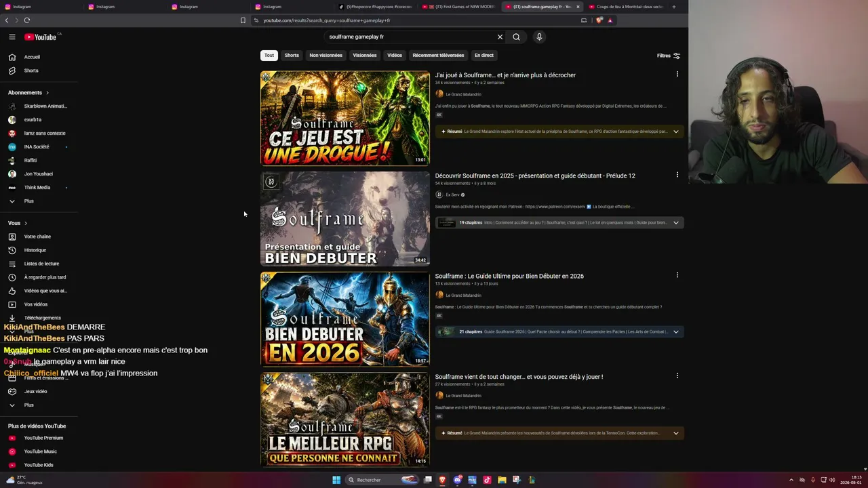
Task: Select the Visionnées filter chip
Action: pos(365,56)
